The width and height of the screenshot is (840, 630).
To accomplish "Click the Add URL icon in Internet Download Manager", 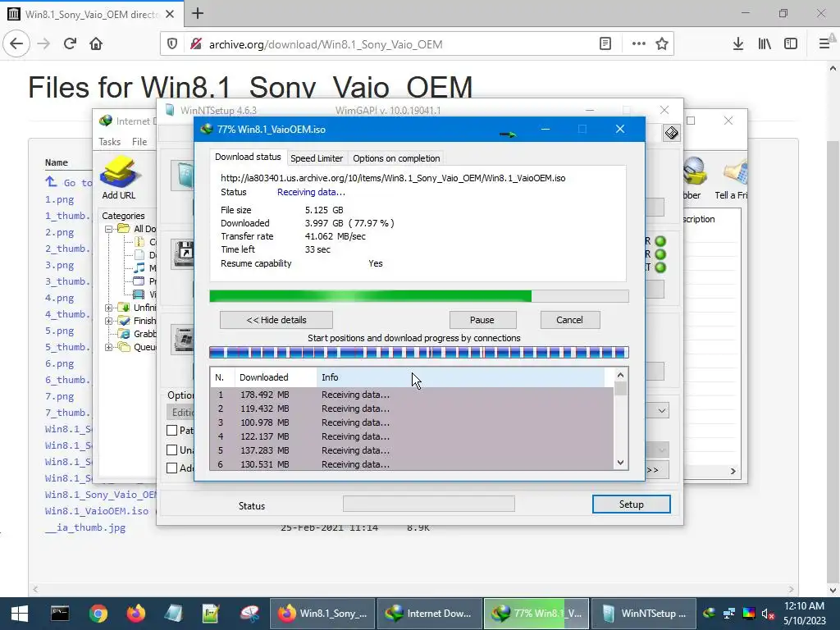I will click(x=119, y=178).
